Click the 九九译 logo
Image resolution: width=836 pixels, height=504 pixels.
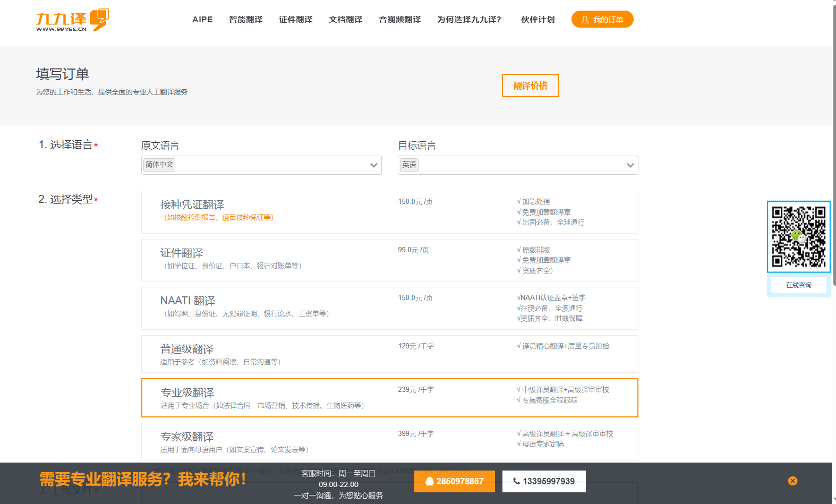(72, 20)
